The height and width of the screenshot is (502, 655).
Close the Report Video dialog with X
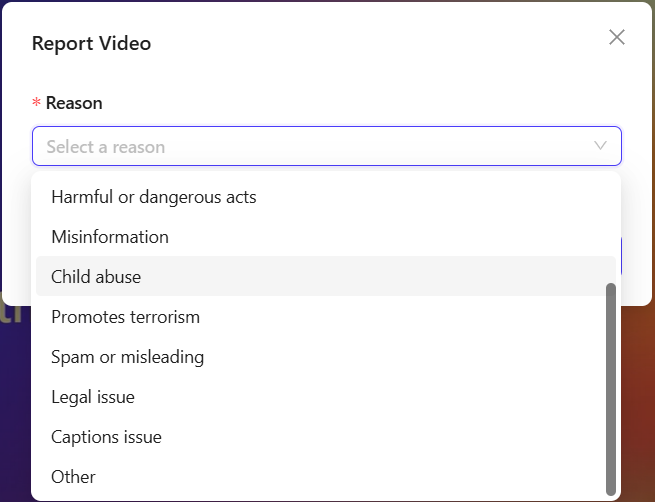click(x=617, y=38)
